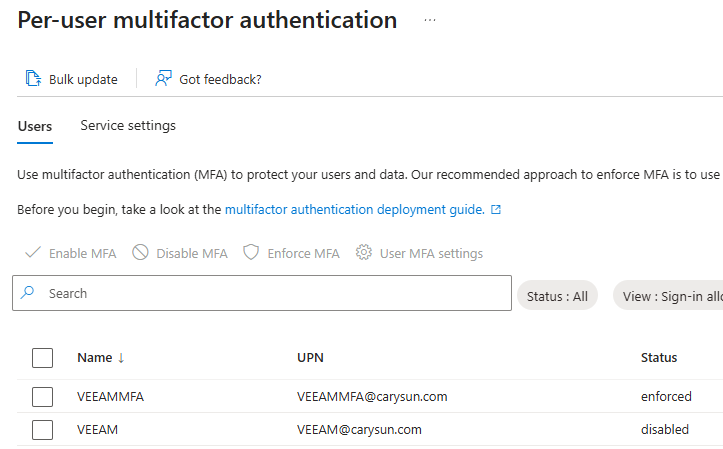Sort by the Name column arrow

pyautogui.click(x=121, y=358)
